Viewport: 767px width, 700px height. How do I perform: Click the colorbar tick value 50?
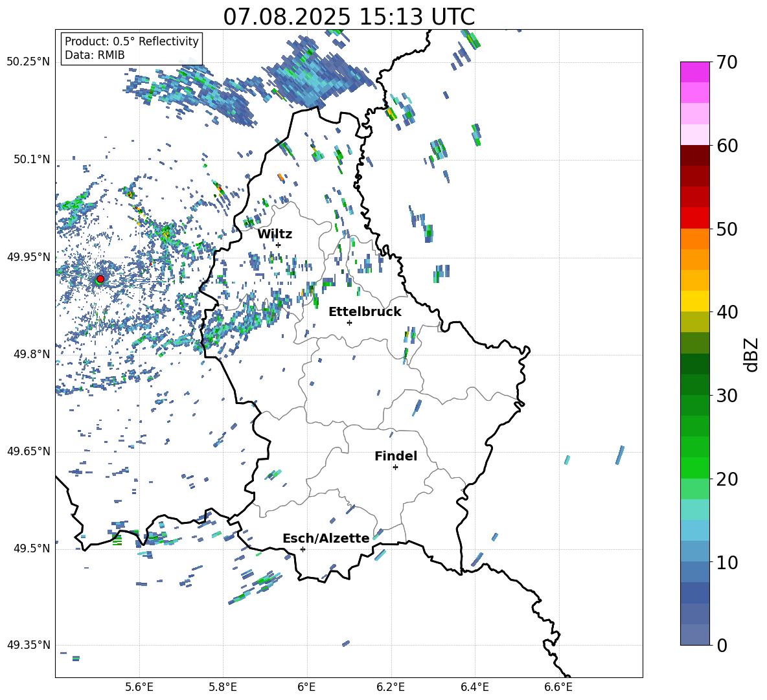(x=727, y=229)
